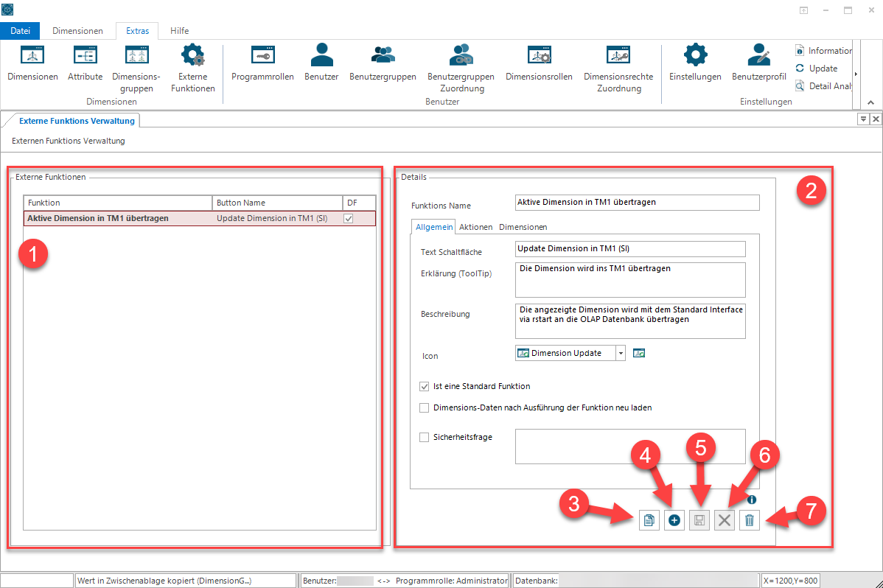The image size is (883, 588).
Task: Toggle 'Ist eine Standard Funktion' checkbox
Action: click(424, 386)
